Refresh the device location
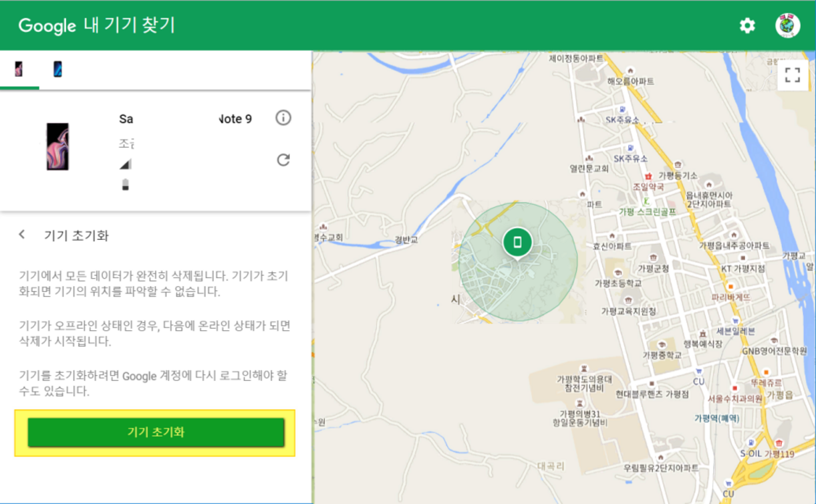The width and height of the screenshot is (816, 504). (x=283, y=160)
